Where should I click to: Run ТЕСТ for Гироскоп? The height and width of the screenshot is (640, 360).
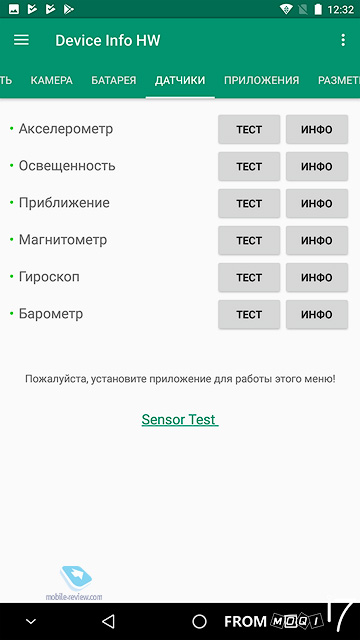pos(249,278)
